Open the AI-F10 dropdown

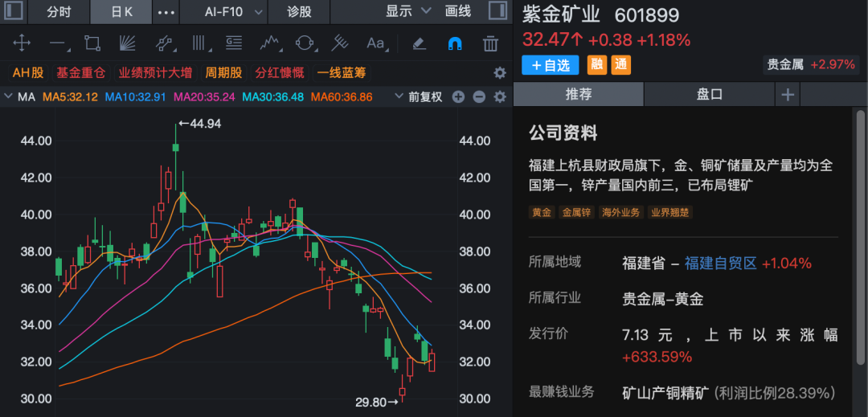(231, 12)
